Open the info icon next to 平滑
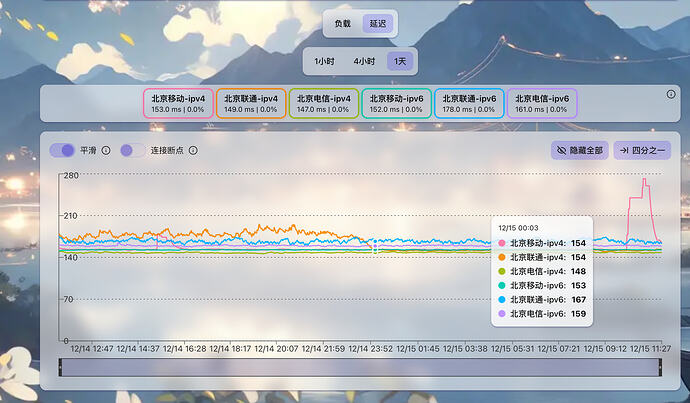Viewport: 690px width, 403px height. (x=106, y=150)
